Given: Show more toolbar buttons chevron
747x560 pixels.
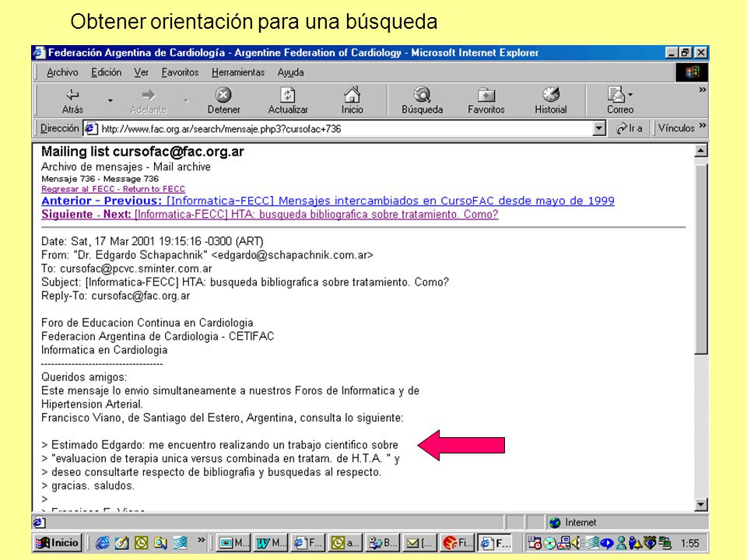Looking at the screenshot, I should click(x=702, y=89).
